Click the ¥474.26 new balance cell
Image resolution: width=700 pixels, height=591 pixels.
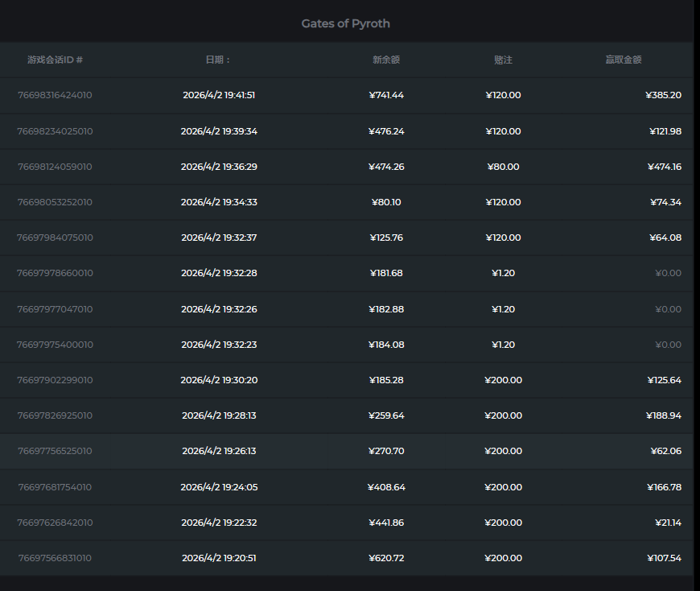pyautogui.click(x=386, y=167)
